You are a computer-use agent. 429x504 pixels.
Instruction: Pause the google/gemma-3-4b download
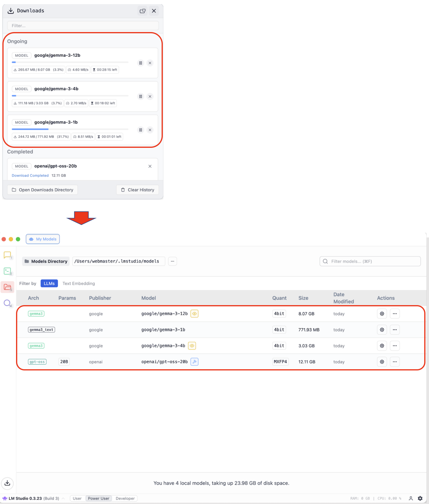point(141,96)
